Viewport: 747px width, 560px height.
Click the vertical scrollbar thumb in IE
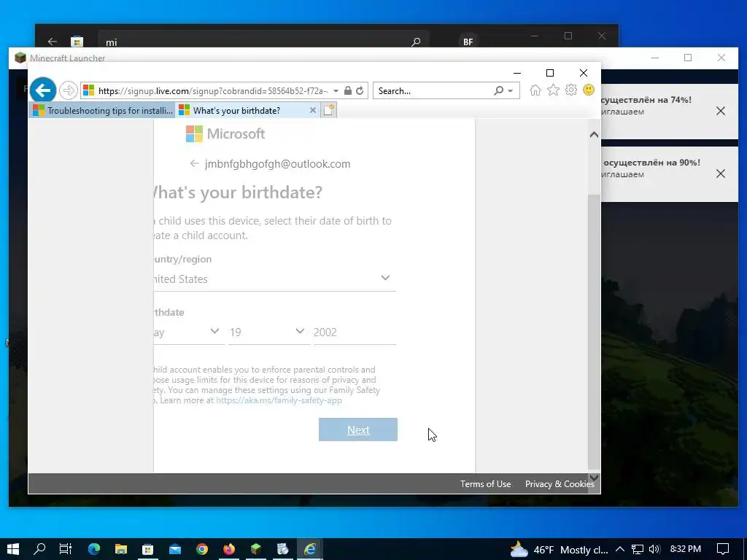point(594,332)
